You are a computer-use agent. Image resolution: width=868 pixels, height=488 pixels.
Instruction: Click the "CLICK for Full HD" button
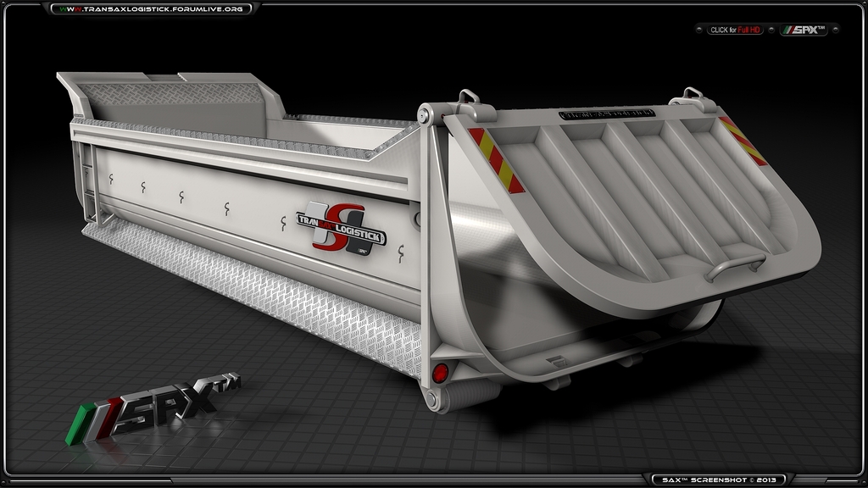pos(737,30)
